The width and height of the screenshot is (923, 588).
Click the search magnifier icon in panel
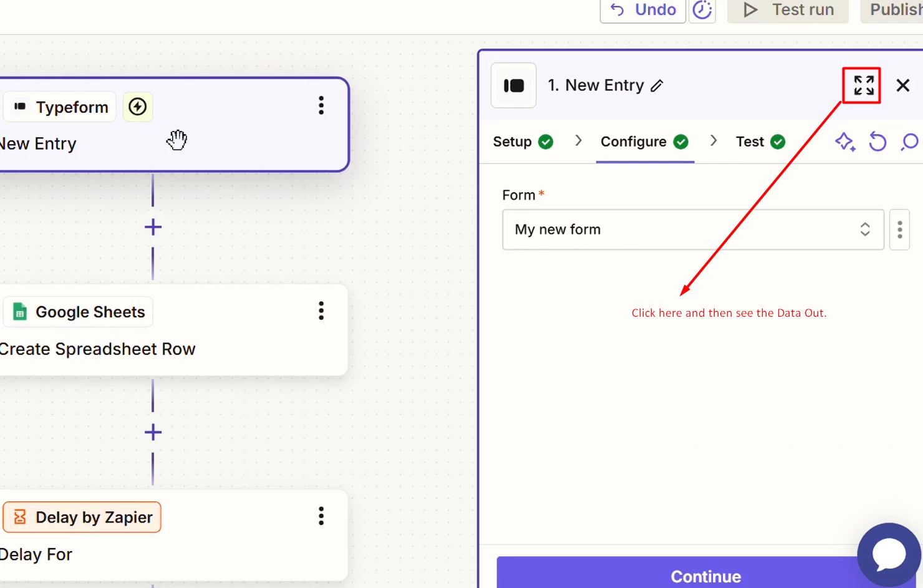tap(910, 142)
